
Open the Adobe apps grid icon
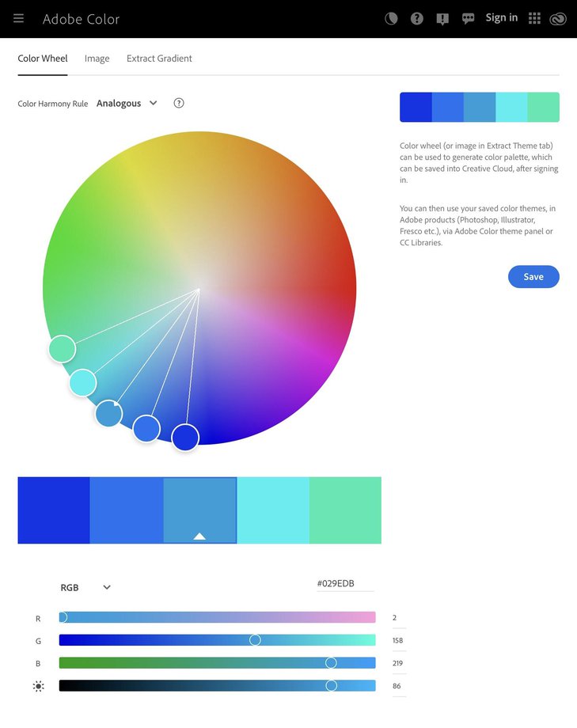[535, 17]
